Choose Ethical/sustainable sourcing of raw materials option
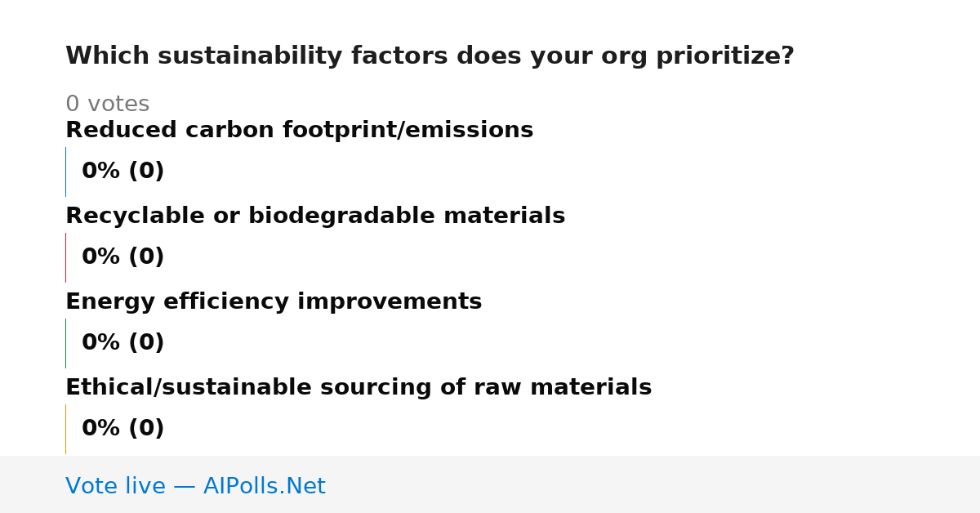This screenshot has height=513, width=980. pyautogui.click(x=359, y=388)
